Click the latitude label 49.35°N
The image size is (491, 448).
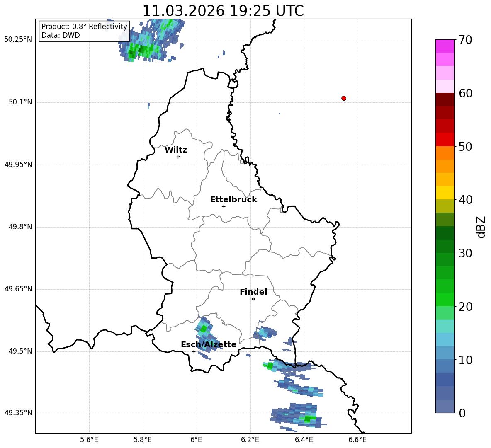(x=18, y=413)
